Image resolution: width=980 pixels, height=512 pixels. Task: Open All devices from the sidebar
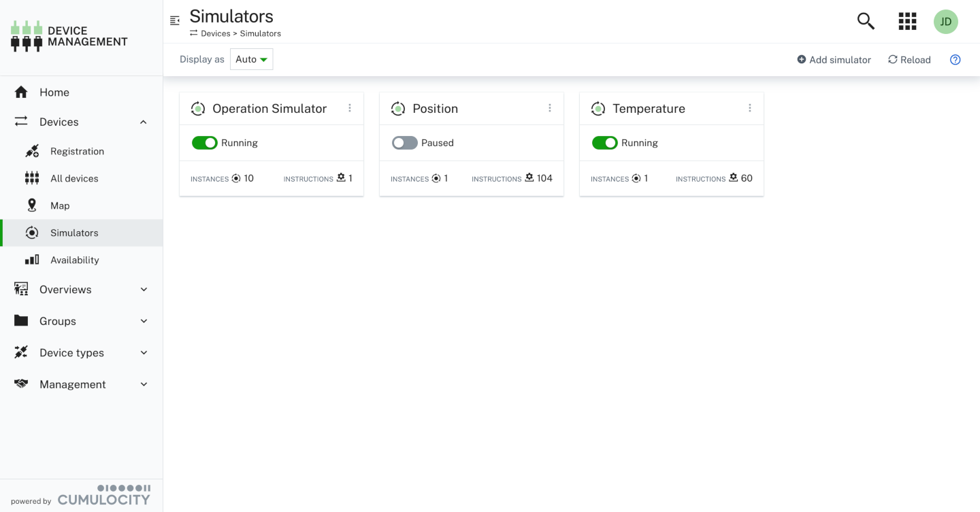click(x=74, y=178)
